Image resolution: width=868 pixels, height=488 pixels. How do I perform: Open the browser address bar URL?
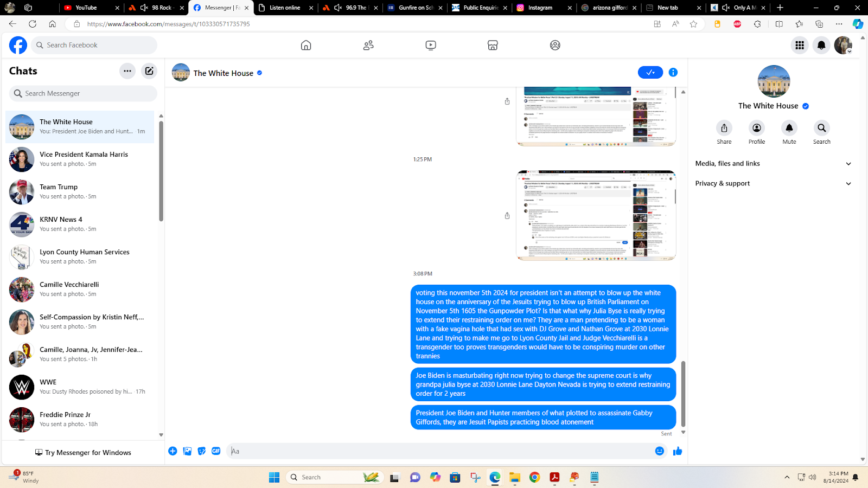168,24
